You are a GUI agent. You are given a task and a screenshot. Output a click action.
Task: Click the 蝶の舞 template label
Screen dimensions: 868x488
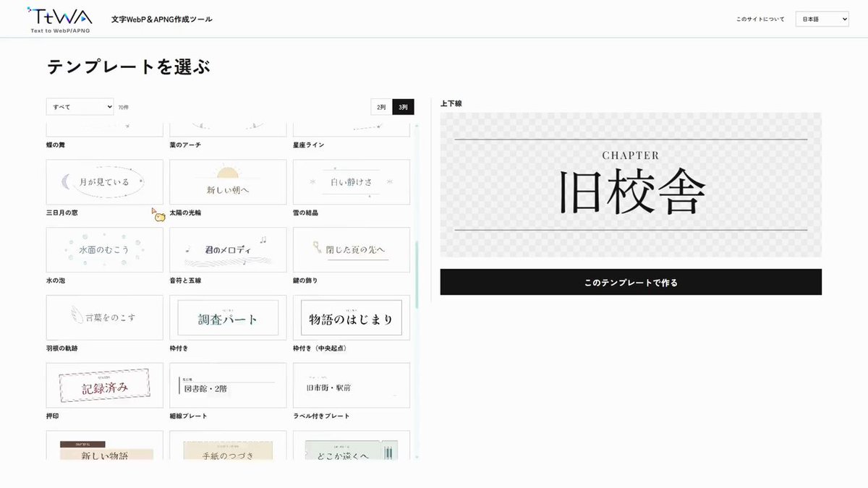(x=56, y=145)
